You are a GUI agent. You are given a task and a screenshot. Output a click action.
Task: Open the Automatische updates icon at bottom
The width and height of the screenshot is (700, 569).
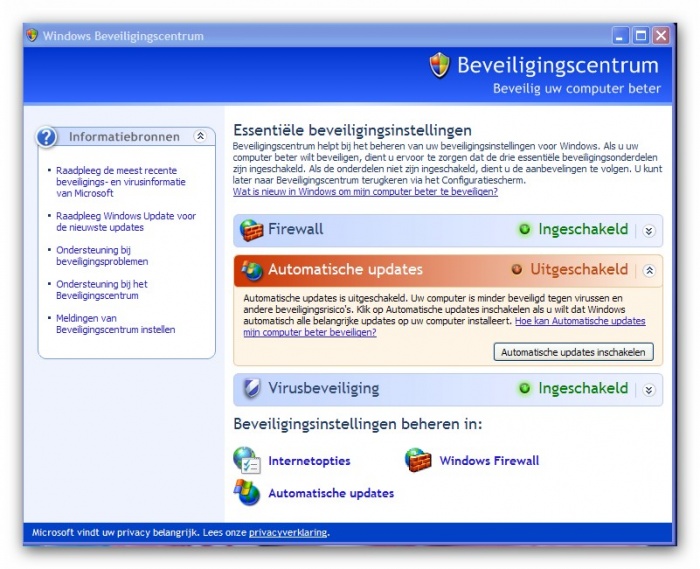click(x=247, y=493)
